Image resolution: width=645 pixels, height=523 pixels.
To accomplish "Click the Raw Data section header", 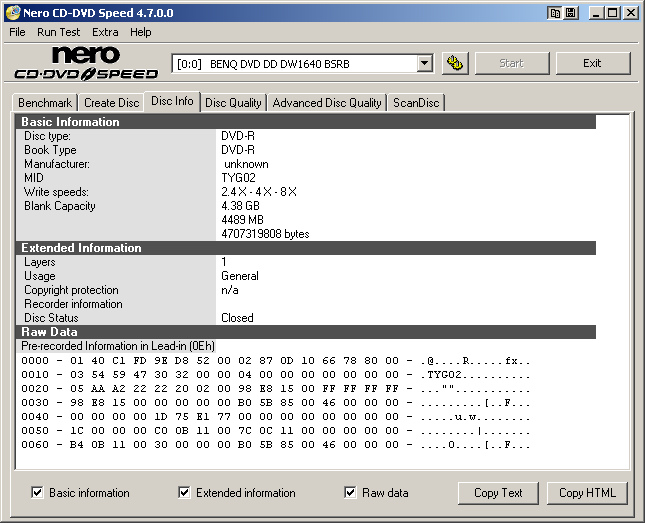I will click(306, 332).
